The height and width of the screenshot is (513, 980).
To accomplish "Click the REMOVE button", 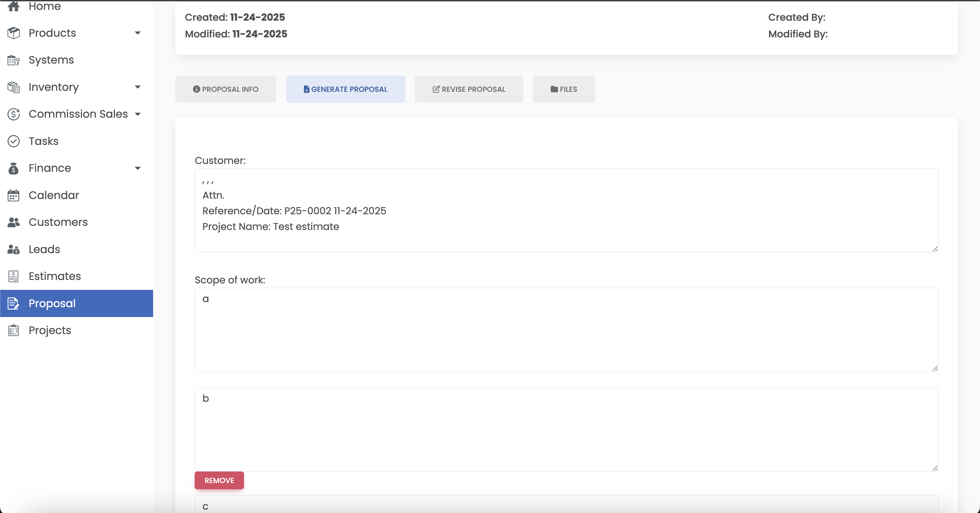I will 219,480.
